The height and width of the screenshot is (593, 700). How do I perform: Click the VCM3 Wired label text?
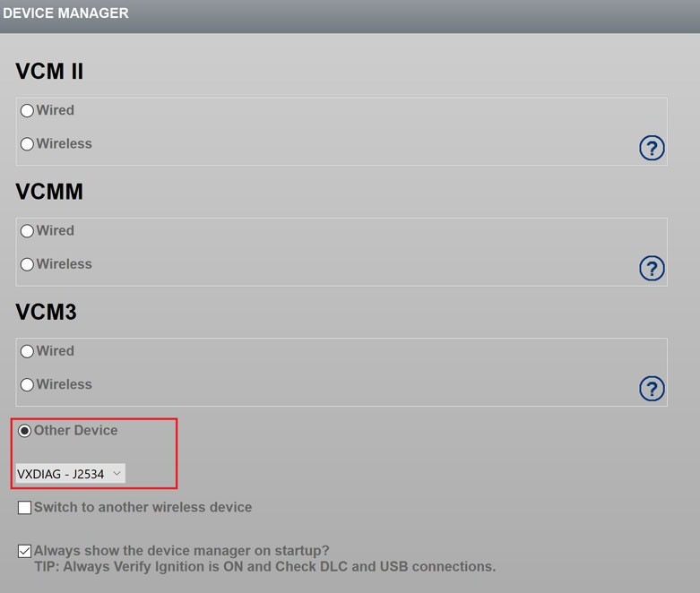click(56, 351)
